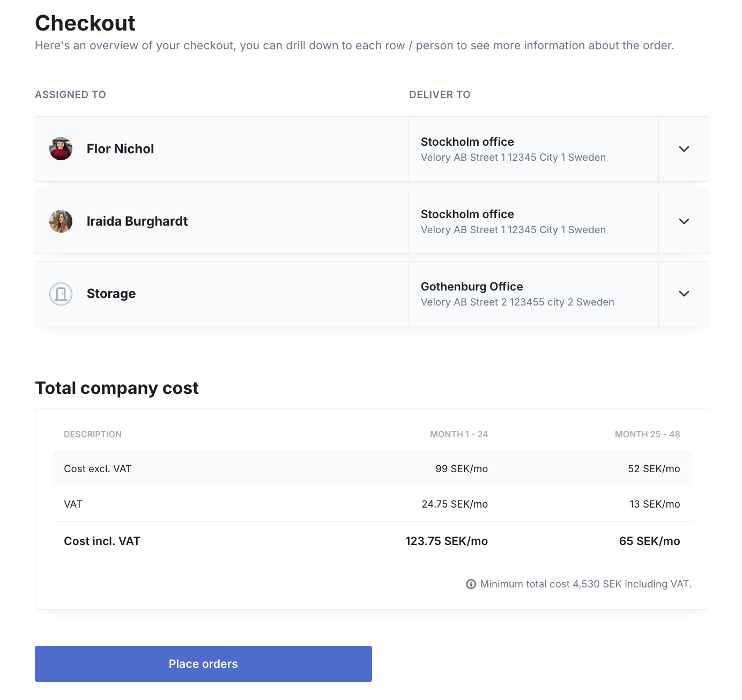Click the Cost excl. VAT row
The image size is (742, 700).
372,469
